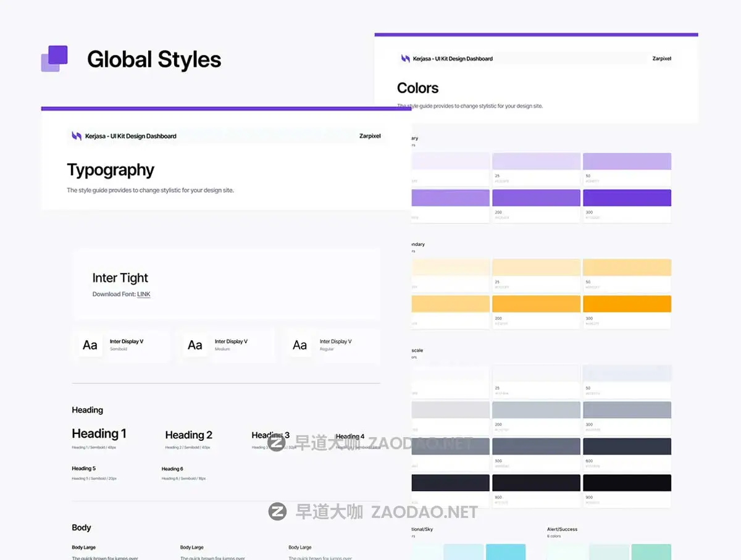741x560 pixels.
Task: Select the near-black grayscale 900 swatch
Action: pos(627,483)
